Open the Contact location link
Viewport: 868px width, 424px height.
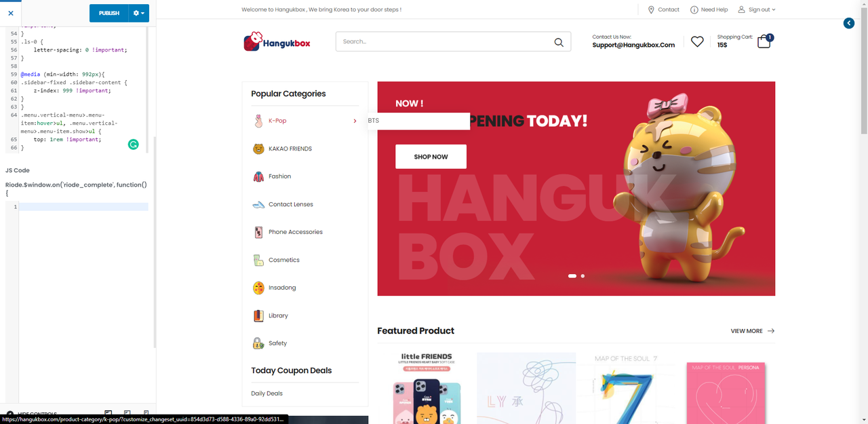(663, 9)
